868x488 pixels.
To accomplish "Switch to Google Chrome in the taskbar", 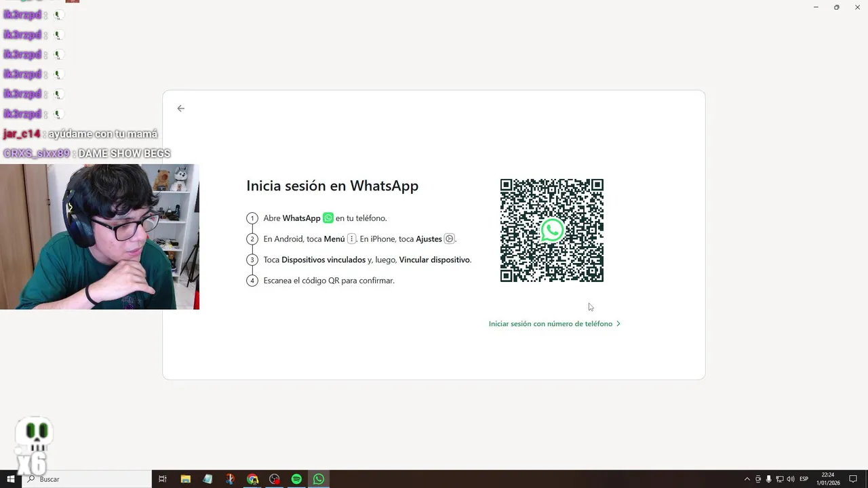I will (252, 479).
